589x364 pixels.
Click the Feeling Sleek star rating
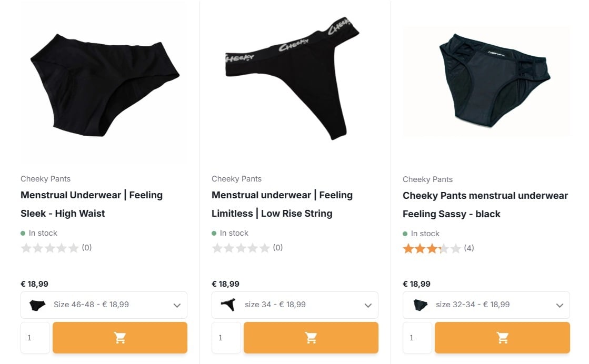point(50,248)
